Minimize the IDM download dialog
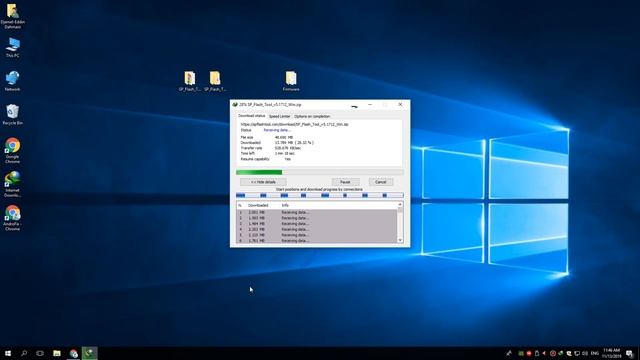640x360 pixels. (370, 104)
